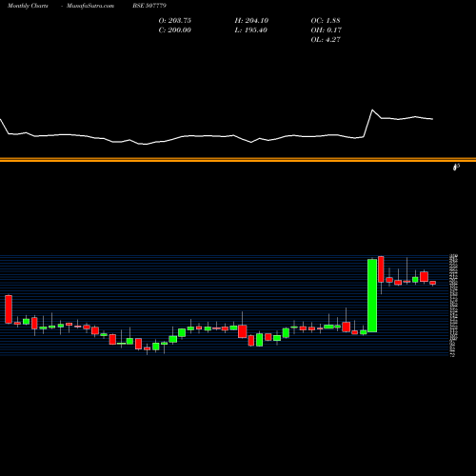Click the low value 'L: 195.40'

tap(251, 30)
